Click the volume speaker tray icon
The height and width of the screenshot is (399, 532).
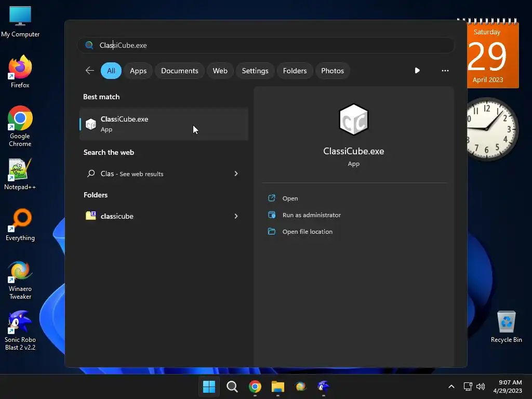click(481, 387)
